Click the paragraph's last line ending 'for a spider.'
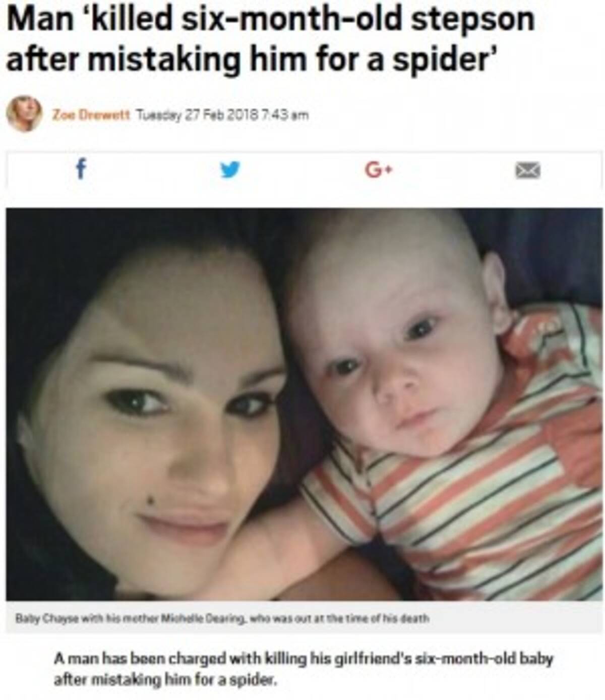Screen dimensions: 605x700 pos(166,681)
